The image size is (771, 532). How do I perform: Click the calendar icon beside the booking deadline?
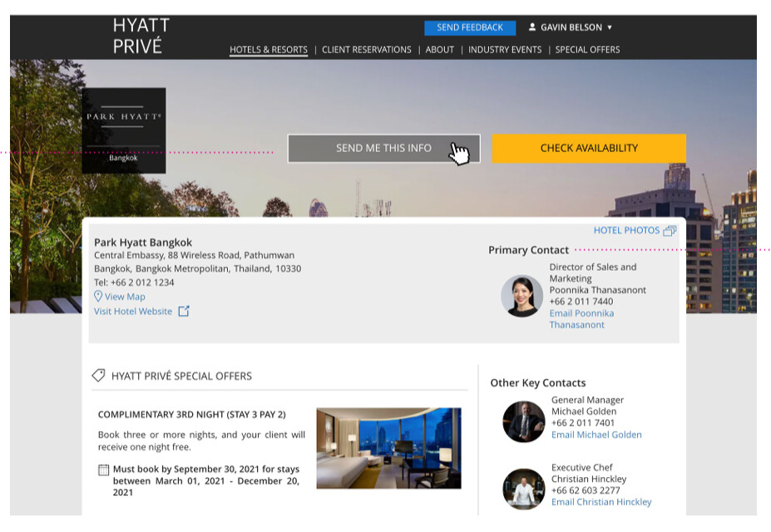click(x=104, y=470)
